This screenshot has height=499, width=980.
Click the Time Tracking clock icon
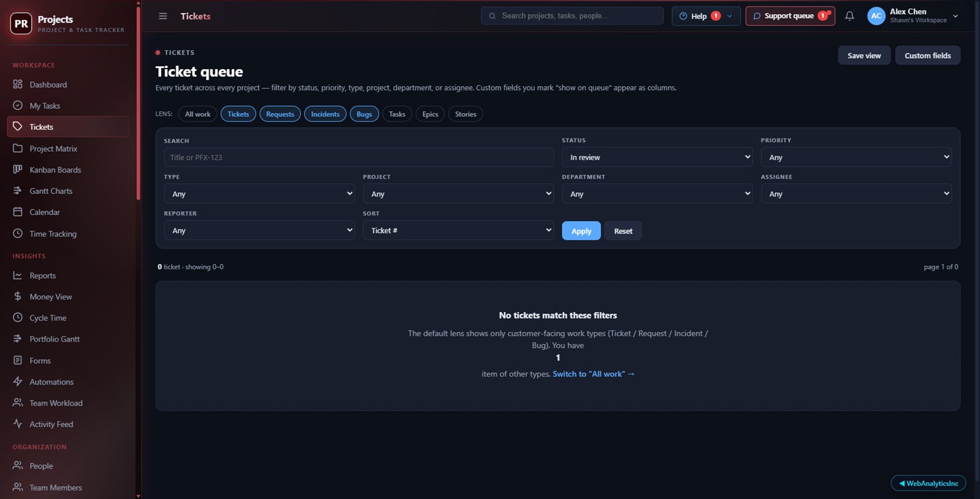click(x=18, y=233)
